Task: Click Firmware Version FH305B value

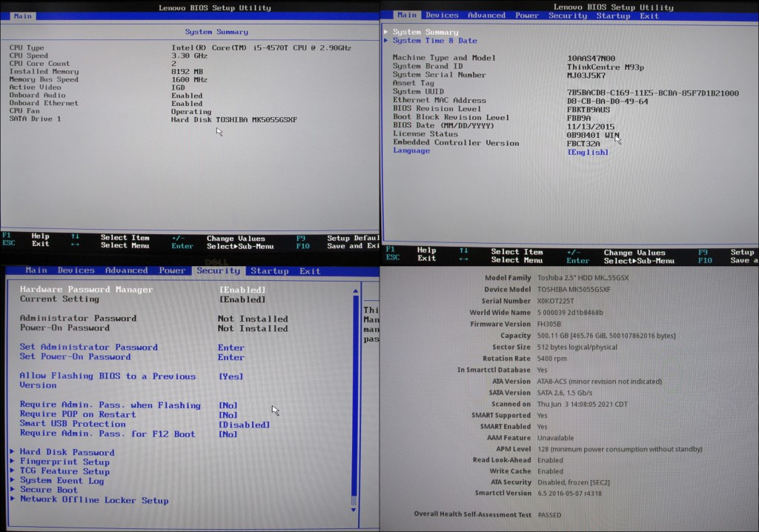Action: [x=549, y=325]
